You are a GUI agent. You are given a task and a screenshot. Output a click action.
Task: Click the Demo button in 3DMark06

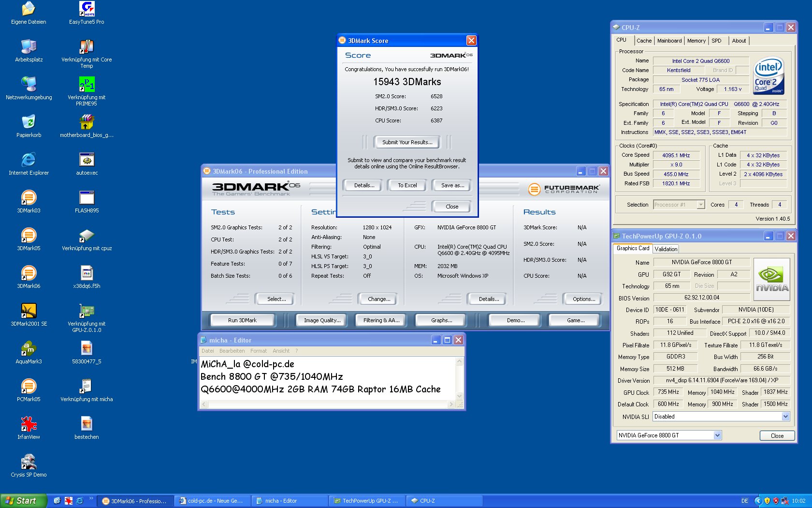pyautogui.click(x=516, y=320)
